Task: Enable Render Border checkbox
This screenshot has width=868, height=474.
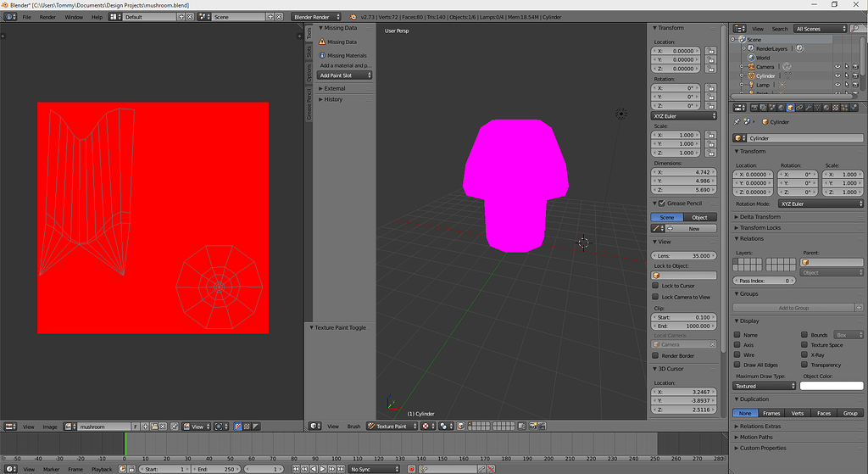Action: [655, 355]
